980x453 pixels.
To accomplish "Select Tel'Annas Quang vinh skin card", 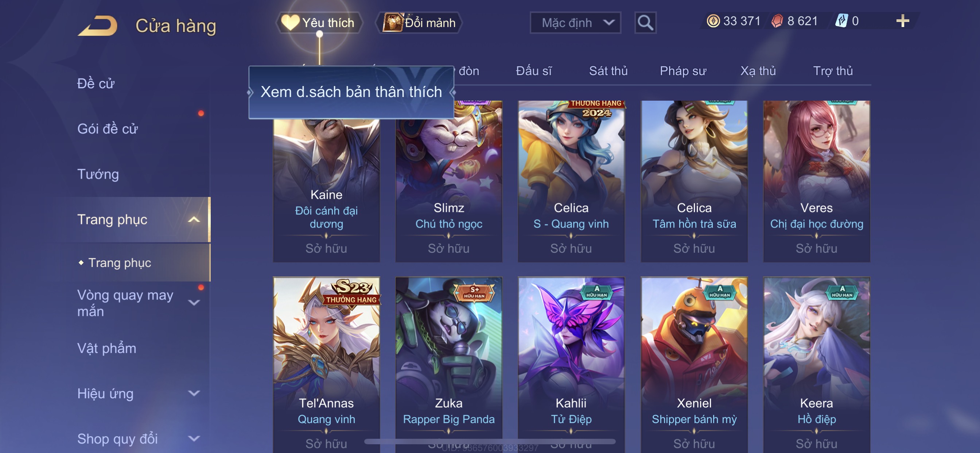I will (x=326, y=365).
